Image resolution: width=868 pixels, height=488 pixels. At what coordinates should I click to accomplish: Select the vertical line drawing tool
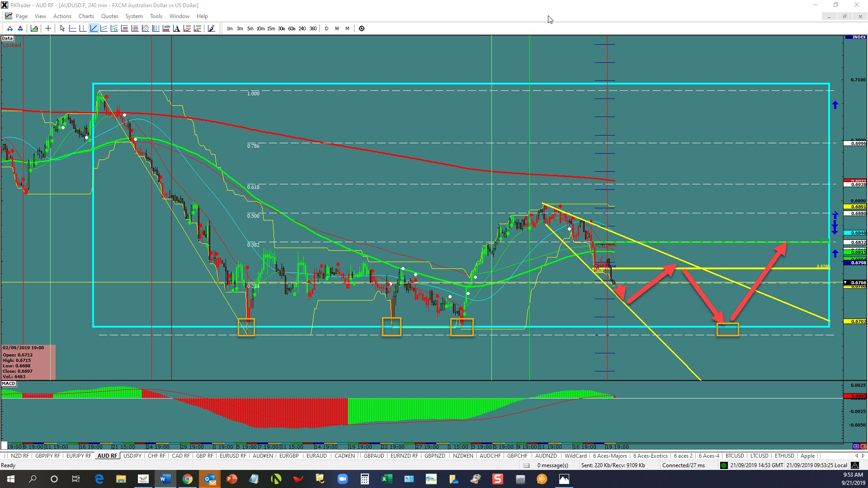click(x=83, y=28)
